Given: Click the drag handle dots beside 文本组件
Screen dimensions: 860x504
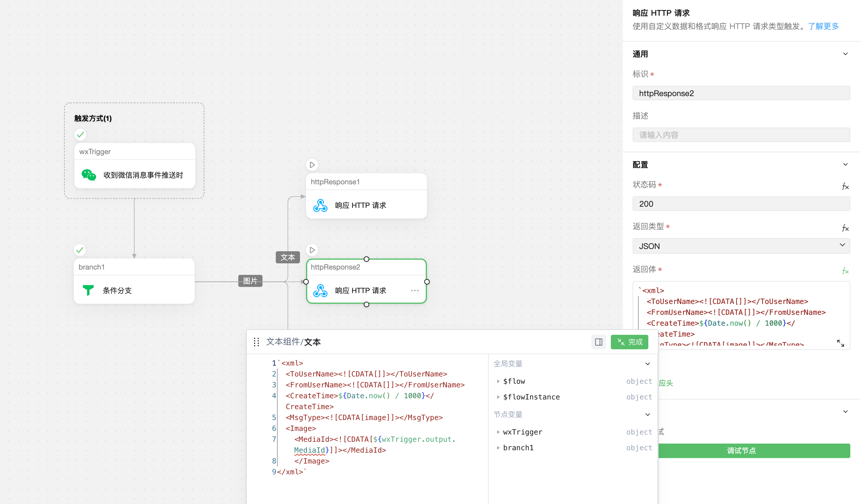Looking at the screenshot, I should 257,342.
